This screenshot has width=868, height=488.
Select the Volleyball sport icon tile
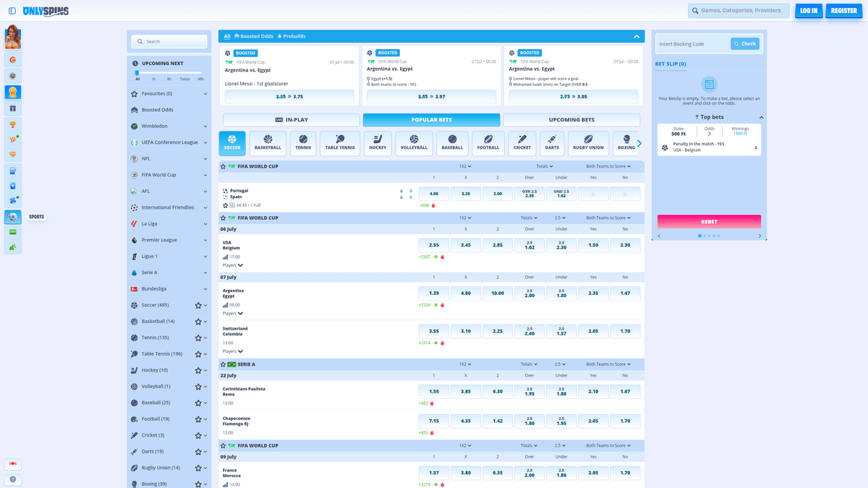pyautogui.click(x=414, y=143)
